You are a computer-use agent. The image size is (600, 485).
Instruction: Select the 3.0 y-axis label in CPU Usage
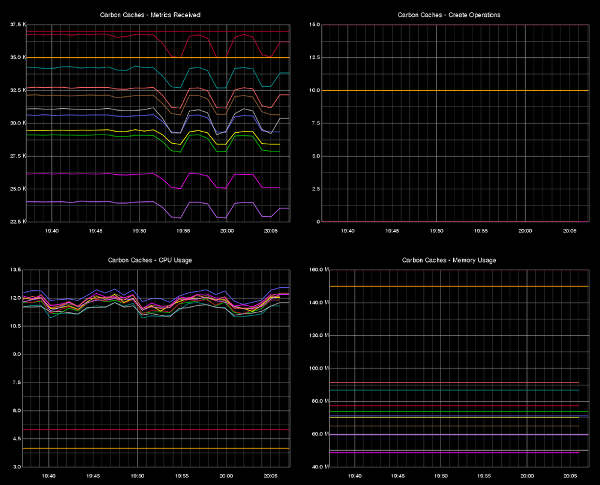coord(16,467)
